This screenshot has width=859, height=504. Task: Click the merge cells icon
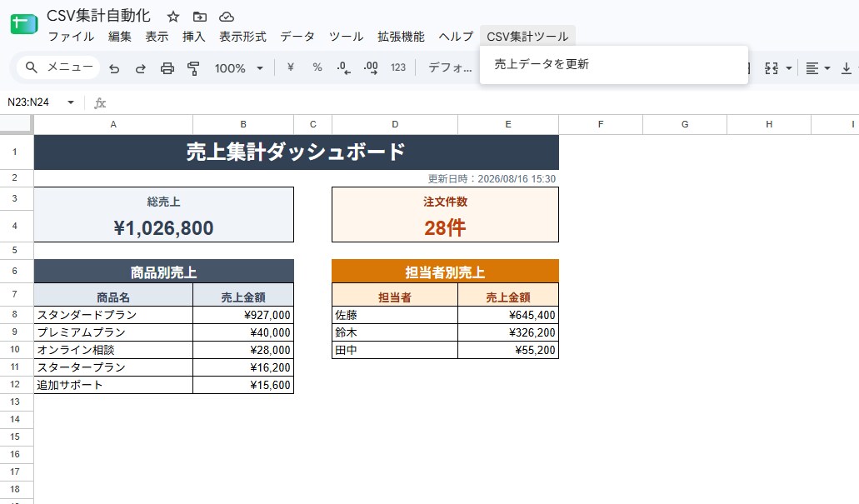tap(772, 68)
